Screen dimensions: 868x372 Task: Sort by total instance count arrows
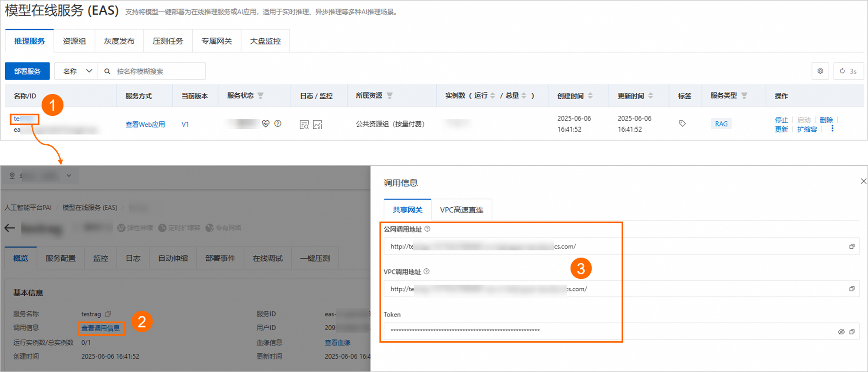click(x=524, y=96)
